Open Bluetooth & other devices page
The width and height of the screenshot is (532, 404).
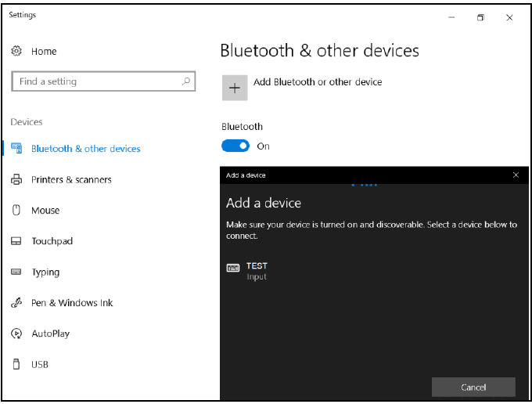pyautogui.click(x=85, y=149)
